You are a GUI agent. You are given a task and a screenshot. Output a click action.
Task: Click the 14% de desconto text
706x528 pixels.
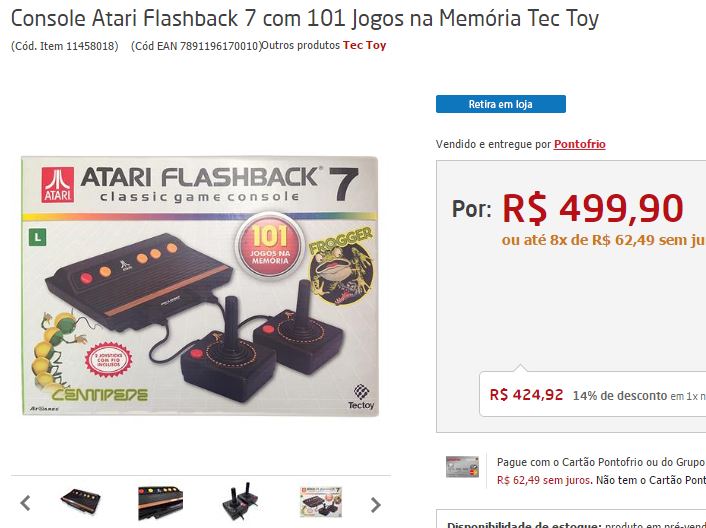(620, 396)
